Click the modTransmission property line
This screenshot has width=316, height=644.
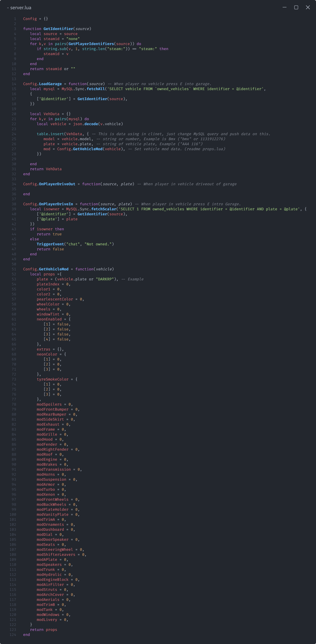[x=59, y=469]
